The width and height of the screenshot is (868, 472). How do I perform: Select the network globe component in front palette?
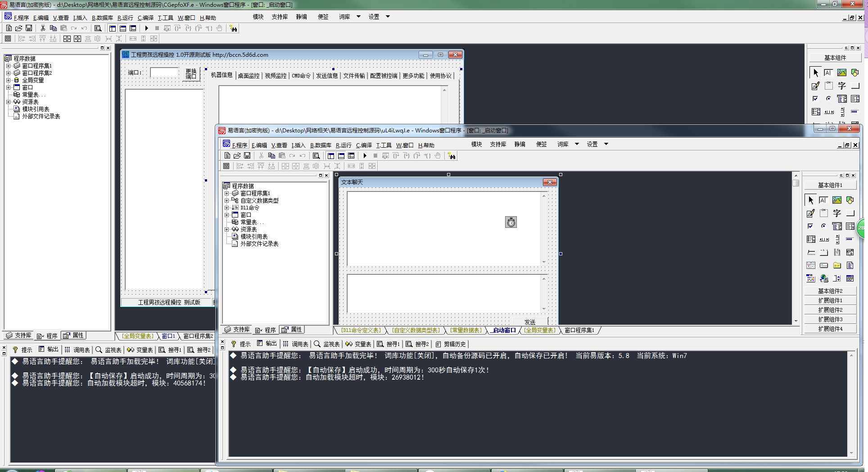pos(823,278)
